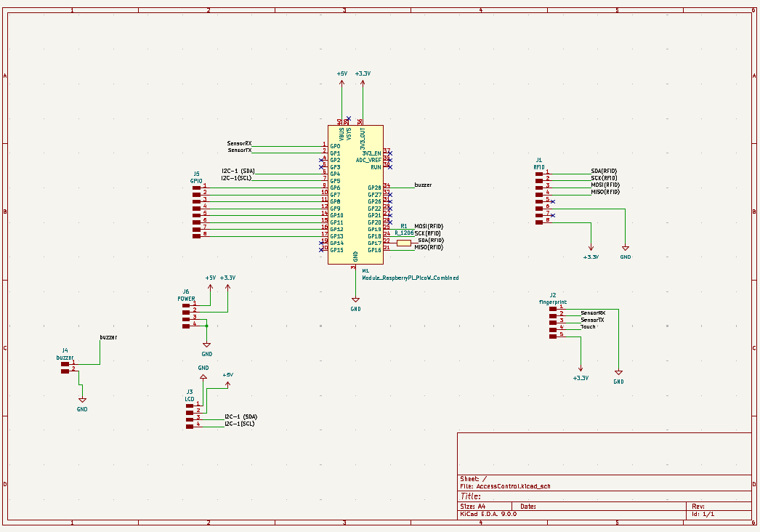Click the no-connect flag on VSYS pin

point(349,118)
